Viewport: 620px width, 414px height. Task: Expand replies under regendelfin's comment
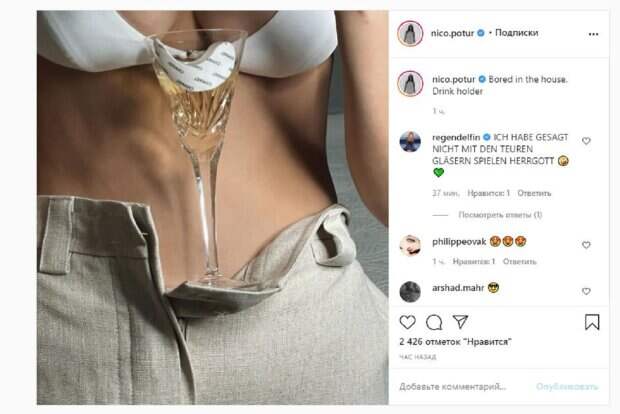(x=500, y=215)
